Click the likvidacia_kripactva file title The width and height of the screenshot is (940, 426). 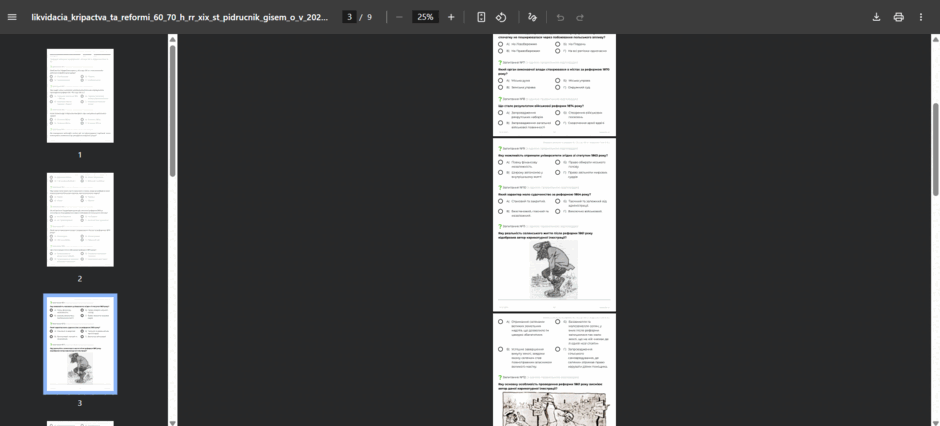(x=180, y=17)
